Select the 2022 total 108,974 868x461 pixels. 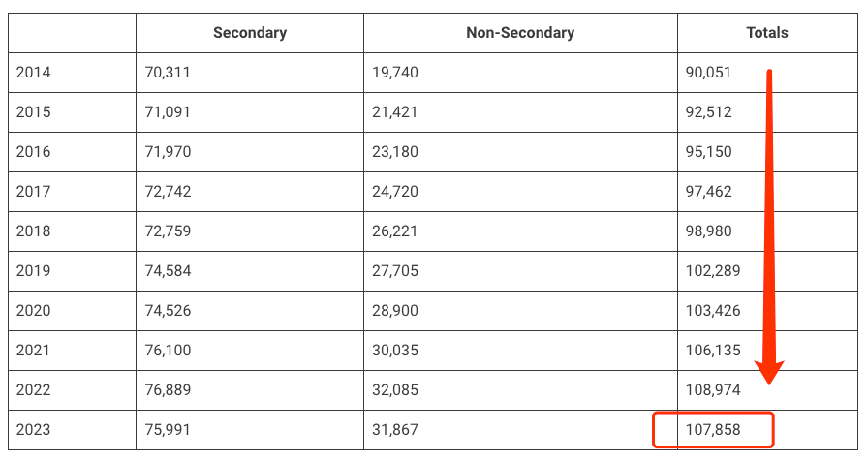coord(713,390)
